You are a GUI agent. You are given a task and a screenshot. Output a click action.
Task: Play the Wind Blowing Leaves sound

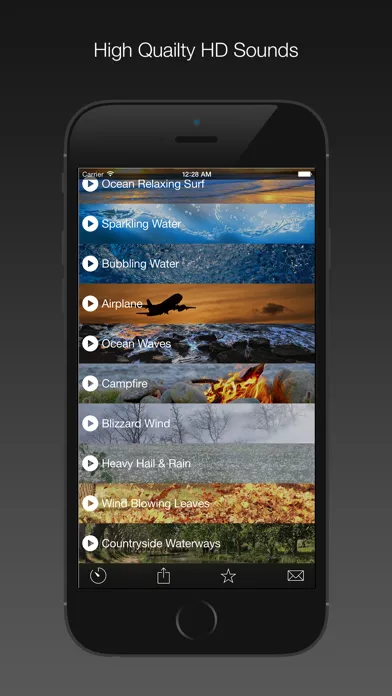(x=90, y=503)
